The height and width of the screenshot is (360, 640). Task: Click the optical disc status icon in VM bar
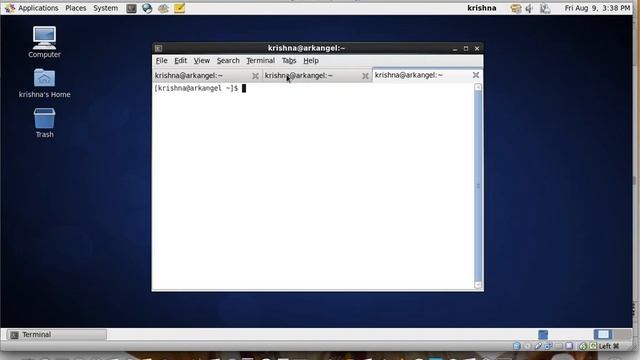(x=527, y=346)
